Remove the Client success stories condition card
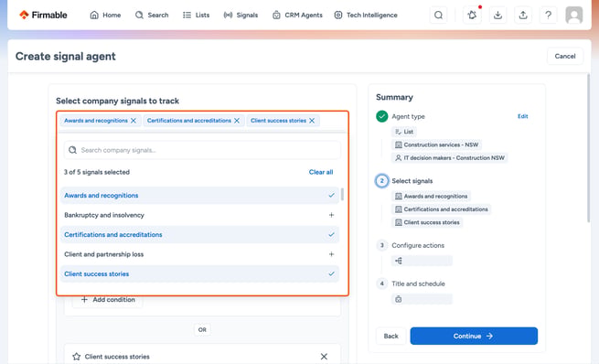Image resolution: width=599 pixels, height=364 pixels. coord(324,357)
